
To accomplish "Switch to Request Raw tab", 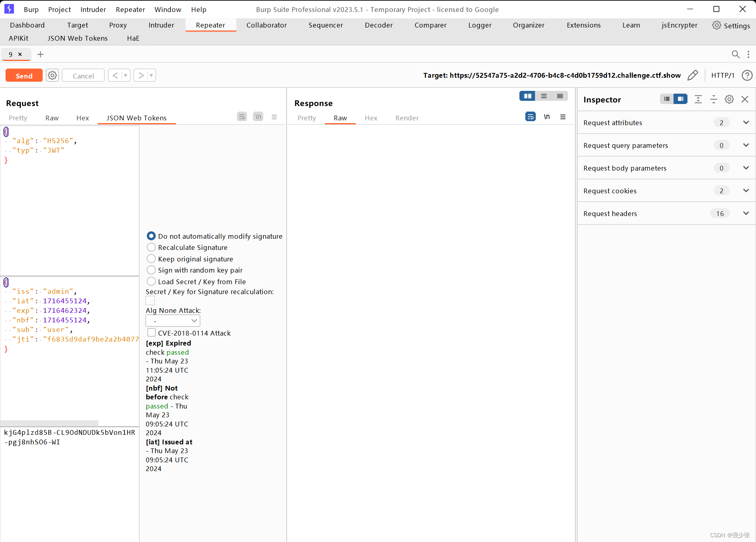I will click(52, 118).
